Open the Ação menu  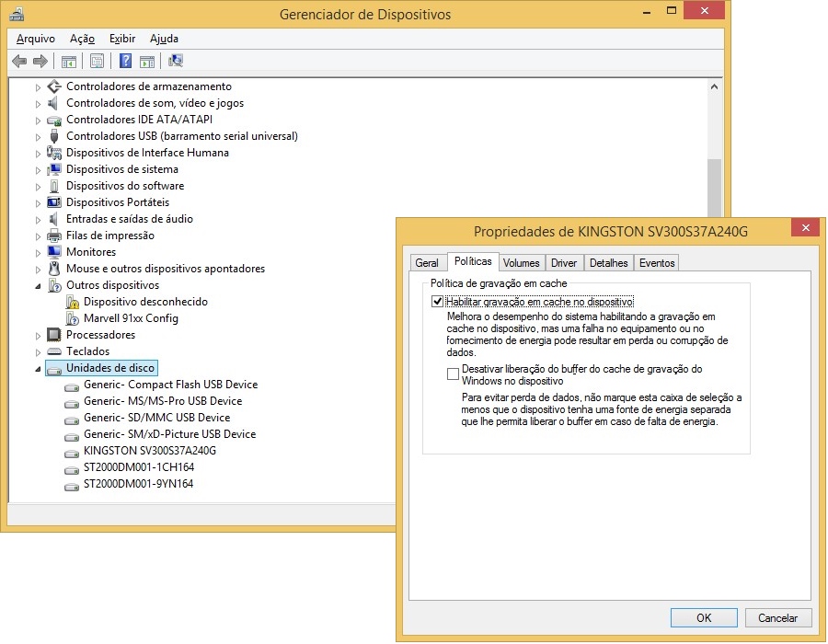(x=82, y=39)
